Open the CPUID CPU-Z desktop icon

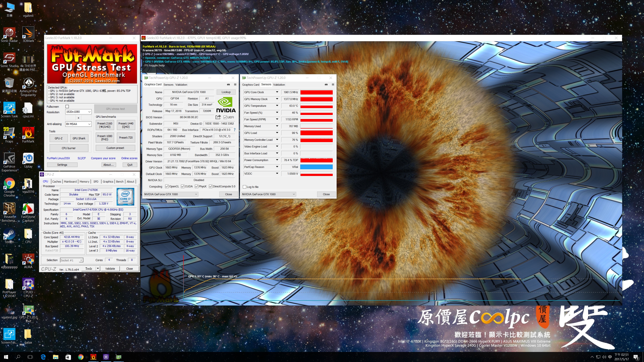click(28, 288)
